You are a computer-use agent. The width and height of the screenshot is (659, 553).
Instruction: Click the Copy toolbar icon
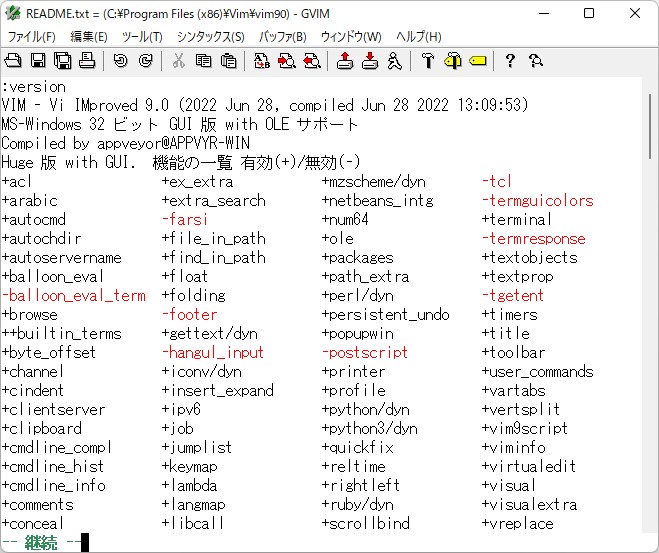point(203,61)
